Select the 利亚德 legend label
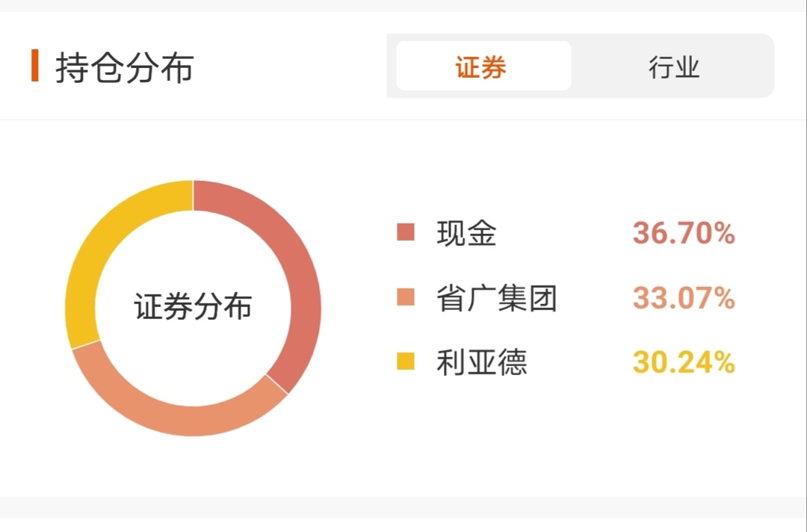 pos(482,362)
